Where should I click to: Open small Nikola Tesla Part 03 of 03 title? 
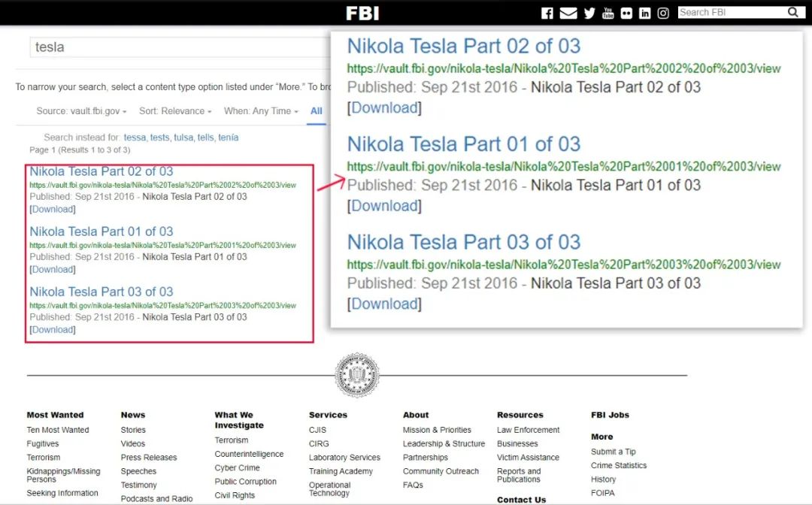pos(101,292)
